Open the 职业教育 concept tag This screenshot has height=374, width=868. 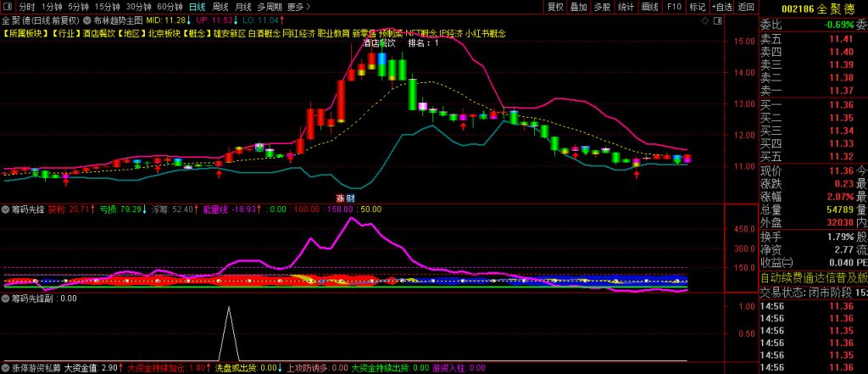[333, 33]
